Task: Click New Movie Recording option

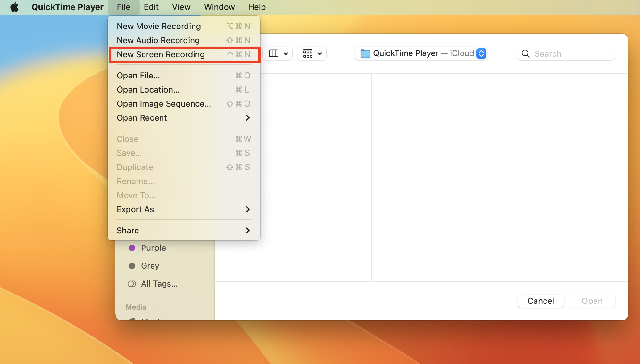Action: 159,26
